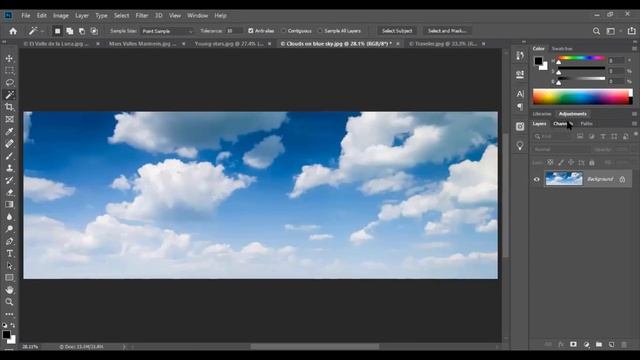Select the Pen tool
Image resolution: width=640 pixels, height=360 pixels.
click(9, 241)
